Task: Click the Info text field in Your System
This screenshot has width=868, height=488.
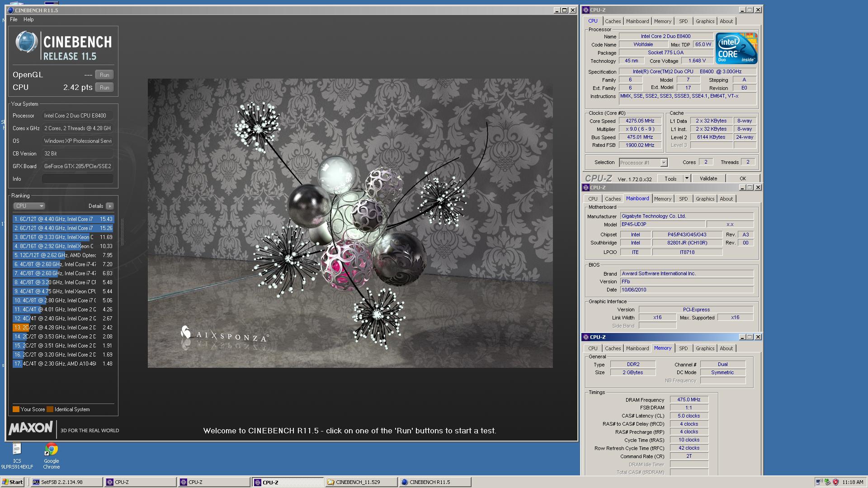Action: [x=77, y=179]
